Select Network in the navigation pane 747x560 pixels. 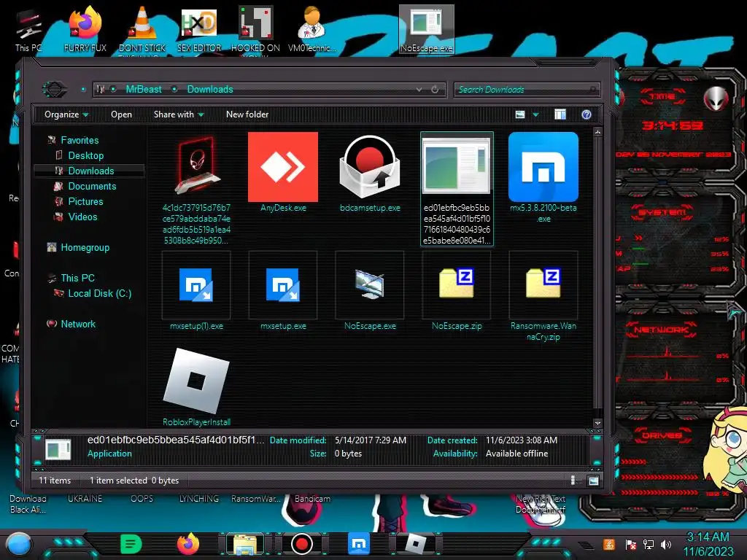(78, 324)
